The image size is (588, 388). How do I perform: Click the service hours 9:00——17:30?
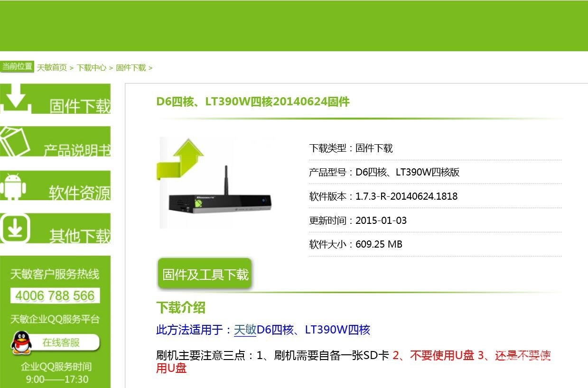point(57,379)
